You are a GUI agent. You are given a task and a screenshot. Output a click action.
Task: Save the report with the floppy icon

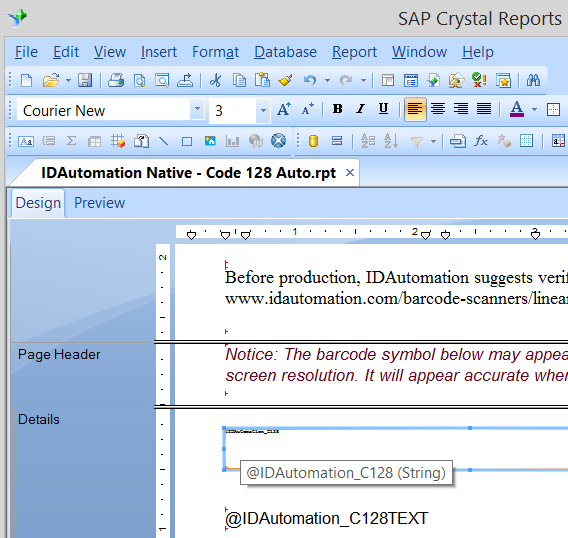coord(85,80)
